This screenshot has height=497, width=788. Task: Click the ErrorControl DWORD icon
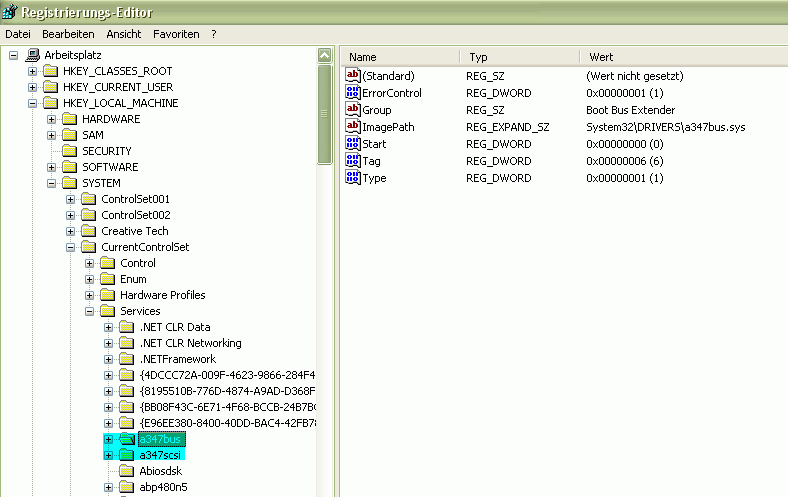click(353, 92)
